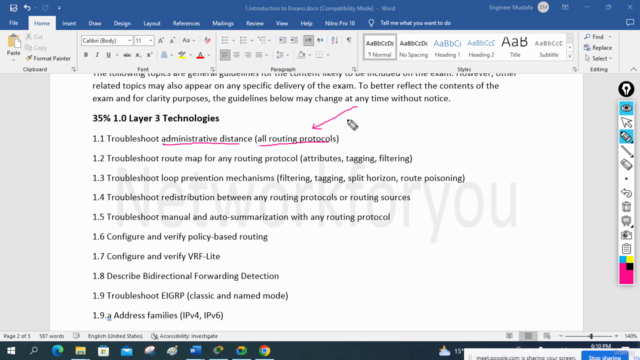Click the Copy command
Screen dimensions: 640x360
36,48
